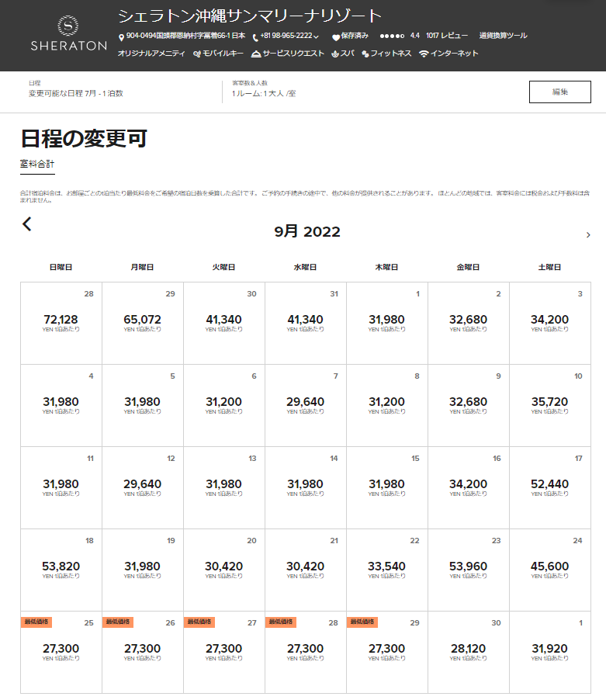This screenshot has height=700, width=606.
Task: Click the Sheraton logo
Action: 68,35
